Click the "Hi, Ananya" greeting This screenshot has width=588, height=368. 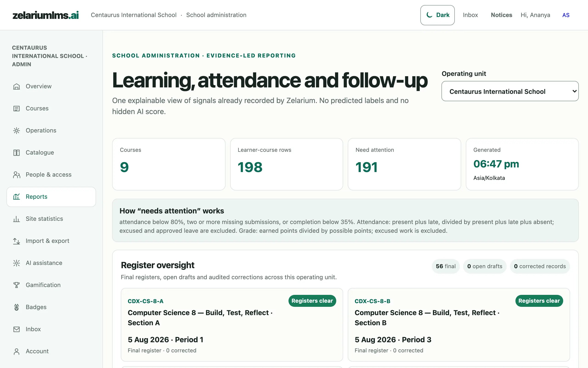point(535,15)
